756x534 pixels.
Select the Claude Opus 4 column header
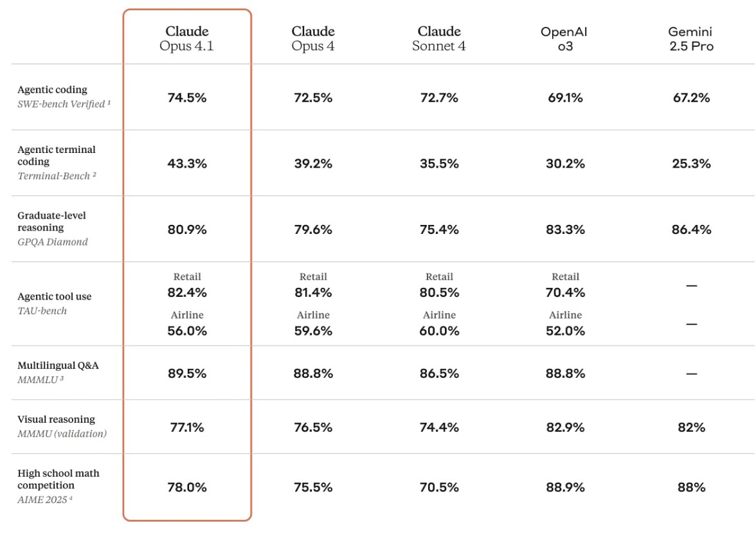313,39
